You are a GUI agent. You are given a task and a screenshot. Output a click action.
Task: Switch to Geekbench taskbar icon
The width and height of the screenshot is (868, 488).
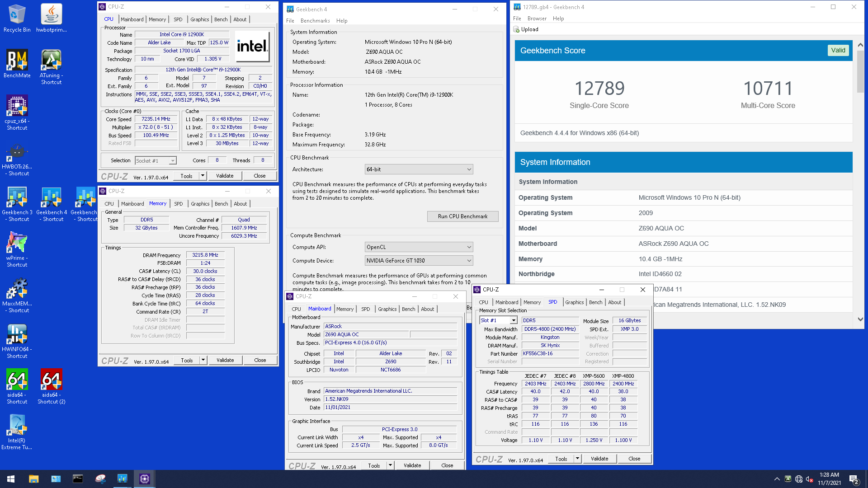pyautogui.click(x=122, y=479)
